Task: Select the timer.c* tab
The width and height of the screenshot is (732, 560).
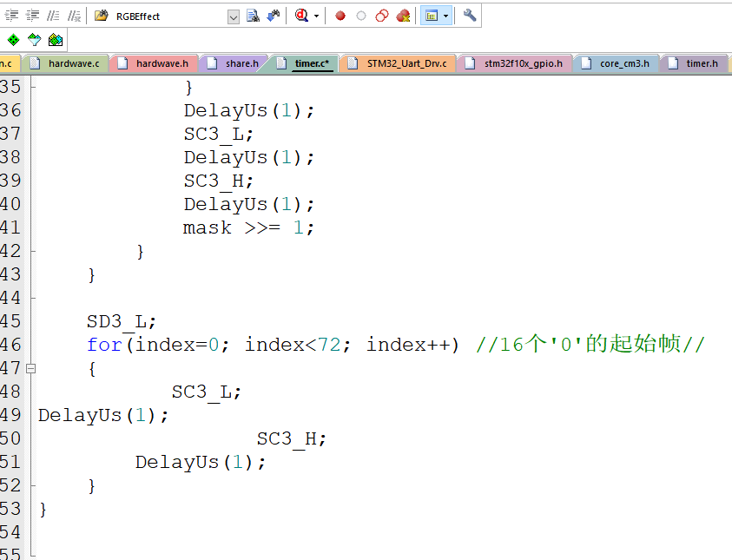Action: coord(305,63)
